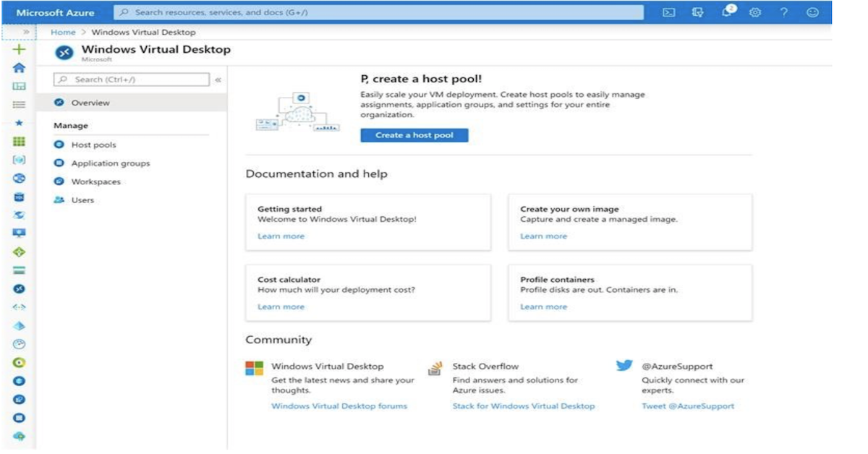
Task: Open Directory and subscription filter icon
Action: click(x=697, y=12)
